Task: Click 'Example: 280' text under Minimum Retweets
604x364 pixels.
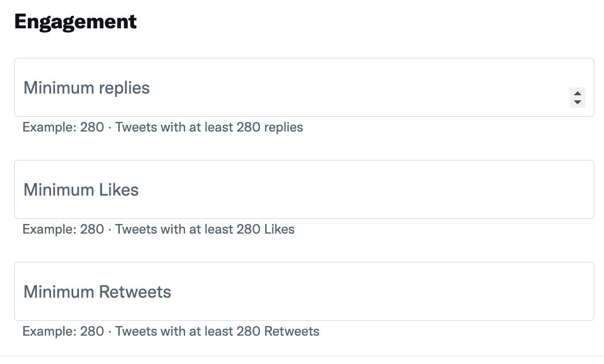Action: (x=62, y=331)
